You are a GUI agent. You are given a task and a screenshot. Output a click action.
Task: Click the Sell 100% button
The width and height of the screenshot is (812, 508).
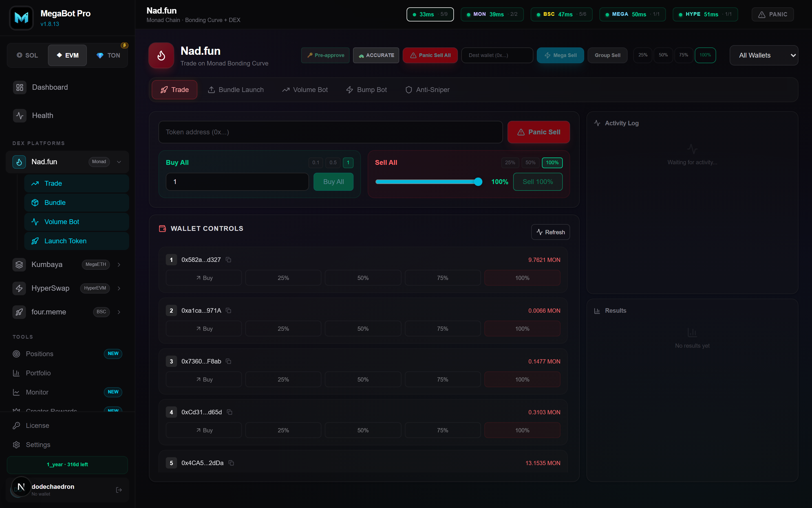[x=538, y=182]
